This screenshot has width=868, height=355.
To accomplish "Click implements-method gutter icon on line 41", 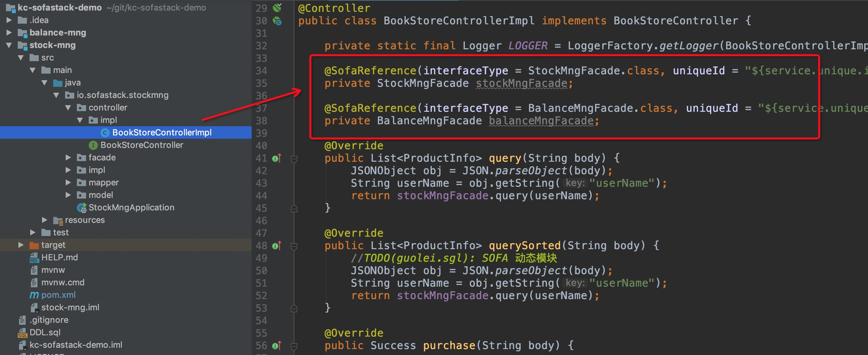I will click(x=277, y=158).
